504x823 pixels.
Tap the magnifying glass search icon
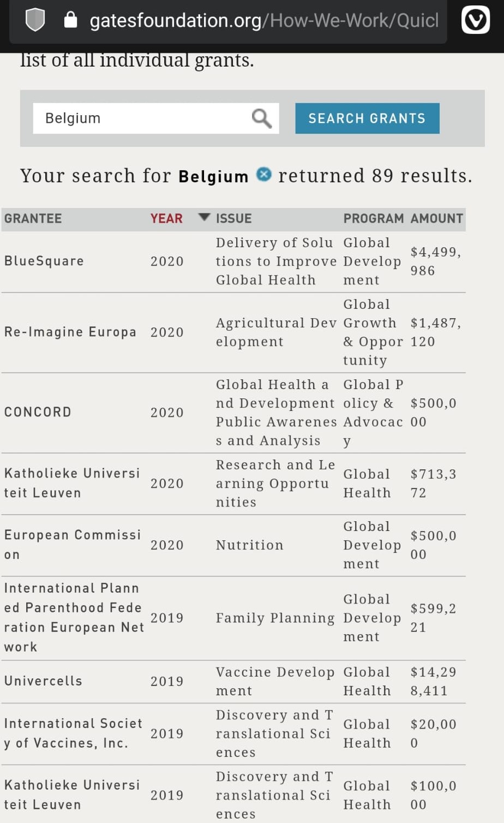pos(261,118)
